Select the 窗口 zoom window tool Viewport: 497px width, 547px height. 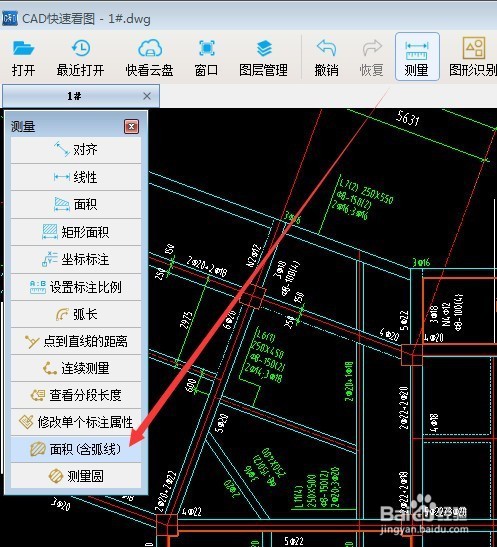coord(206,58)
